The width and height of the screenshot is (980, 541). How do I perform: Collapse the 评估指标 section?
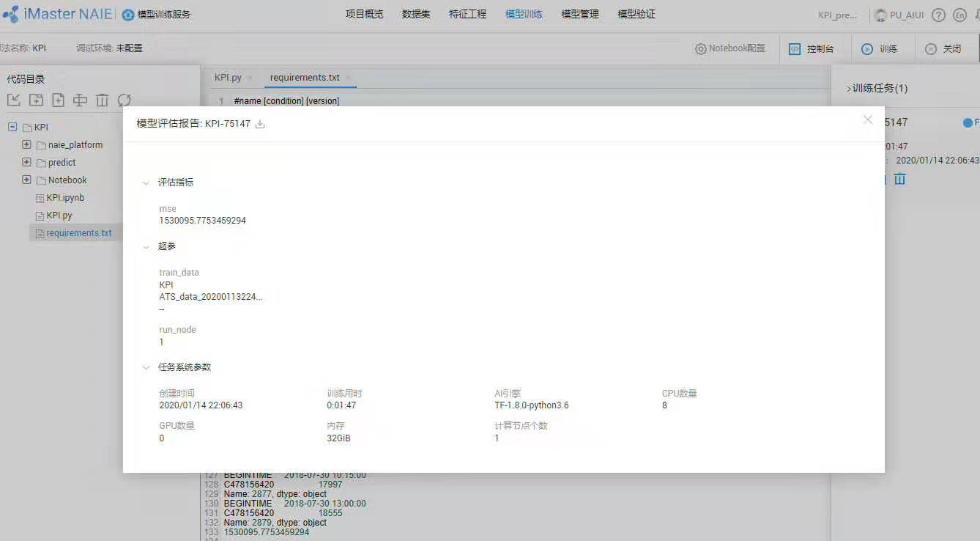(146, 182)
